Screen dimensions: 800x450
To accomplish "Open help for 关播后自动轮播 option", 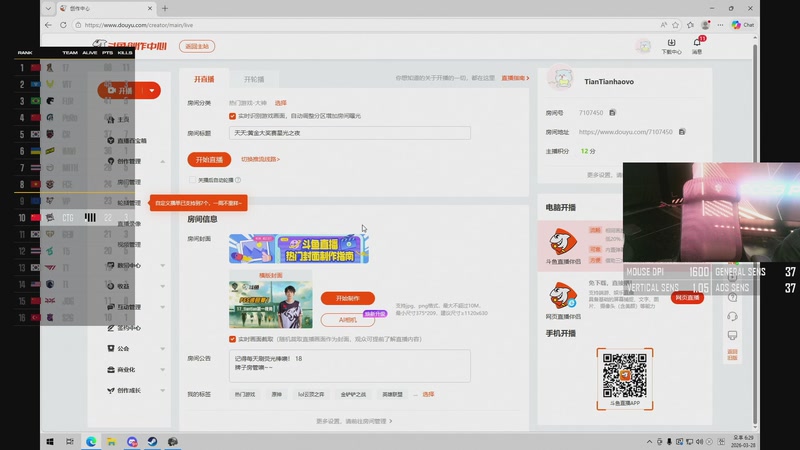I will tap(238, 180).
